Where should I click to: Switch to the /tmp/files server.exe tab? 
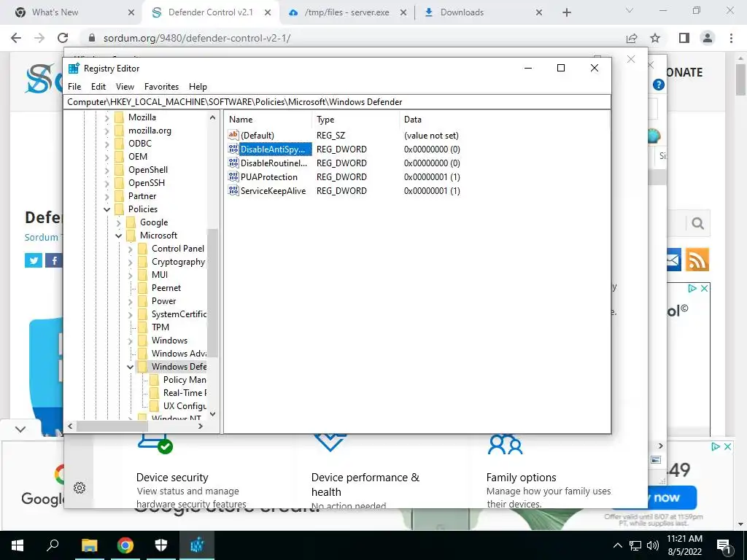pos(347,12)
